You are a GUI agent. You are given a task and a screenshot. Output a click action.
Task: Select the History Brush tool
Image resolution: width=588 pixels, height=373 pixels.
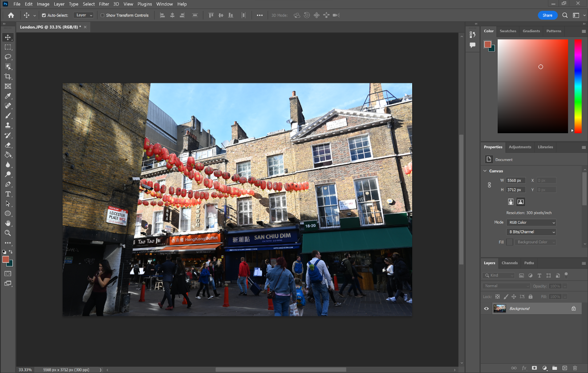pos(8,135)
